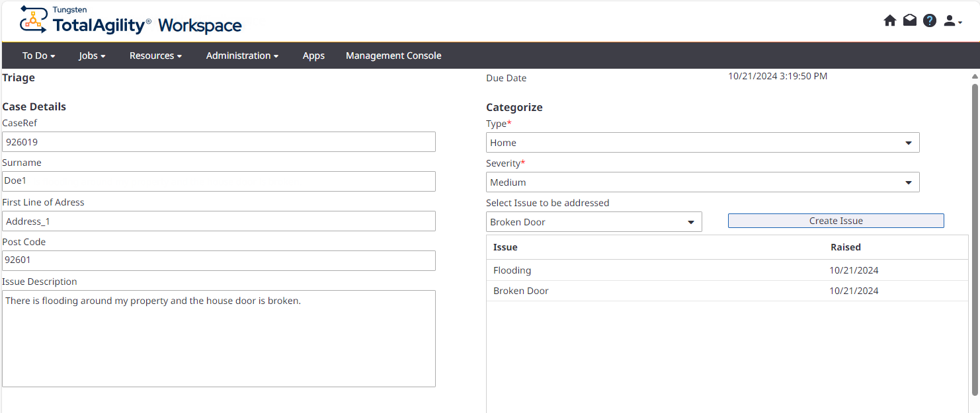Open the To Do menu
This screenshot has height=413, width=980.
[x=38, y=56]
